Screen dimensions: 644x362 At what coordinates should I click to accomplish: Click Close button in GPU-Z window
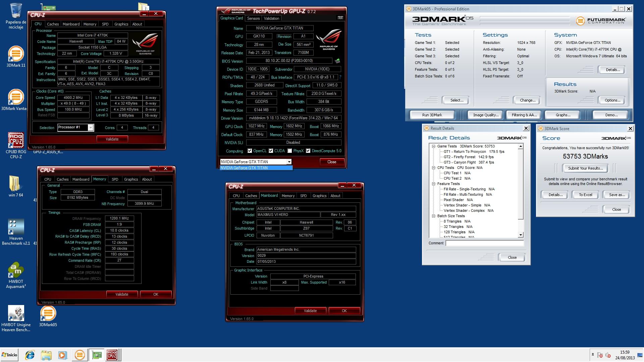(x=332, y=162)
